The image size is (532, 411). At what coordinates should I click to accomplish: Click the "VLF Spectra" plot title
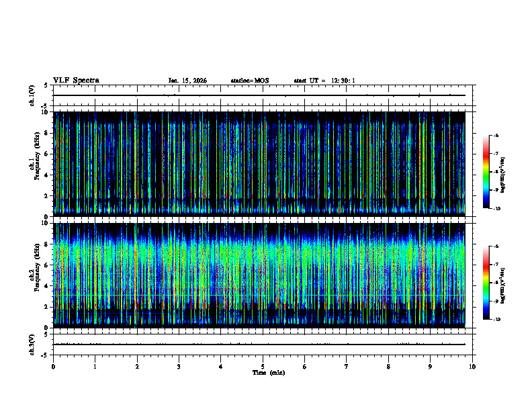click(x=76, y=81)
